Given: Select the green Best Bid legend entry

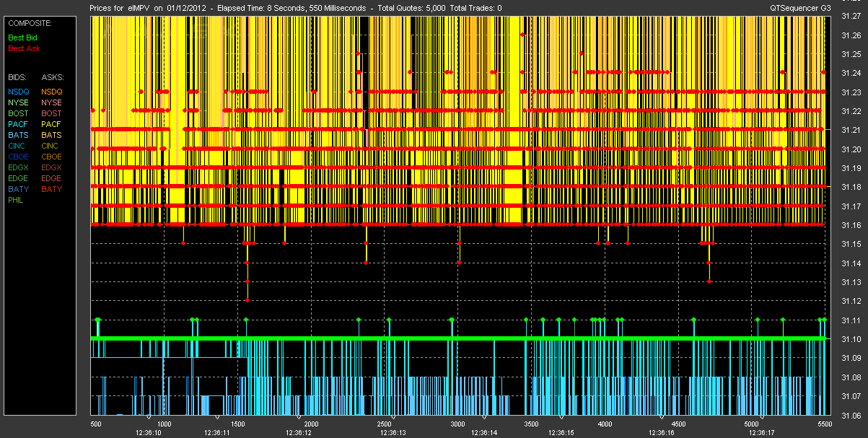Looking at the screenshot, I should tap(22, 36).
